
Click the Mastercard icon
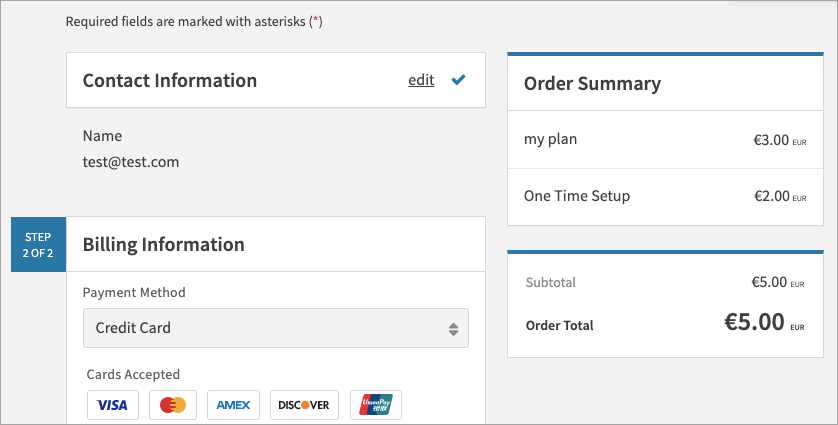click(x=173, y=405)
